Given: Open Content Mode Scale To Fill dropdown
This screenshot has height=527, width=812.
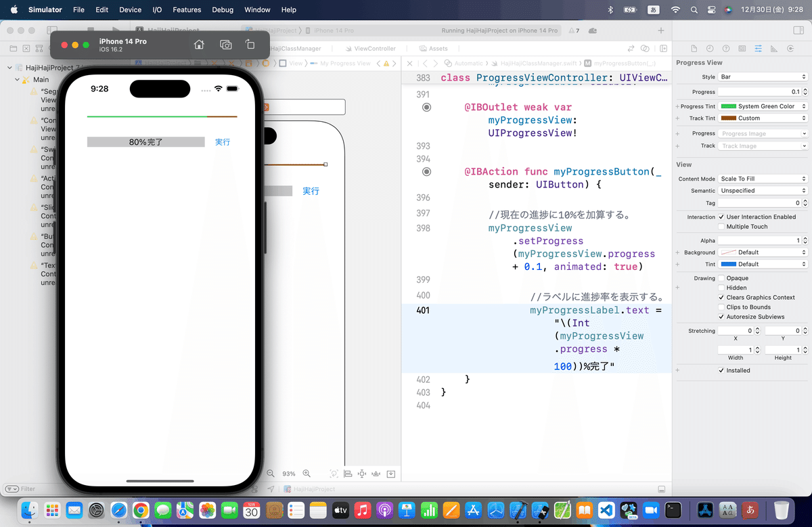Looking at the screenshot, I should pyautogui.click(x=763, y=179).
